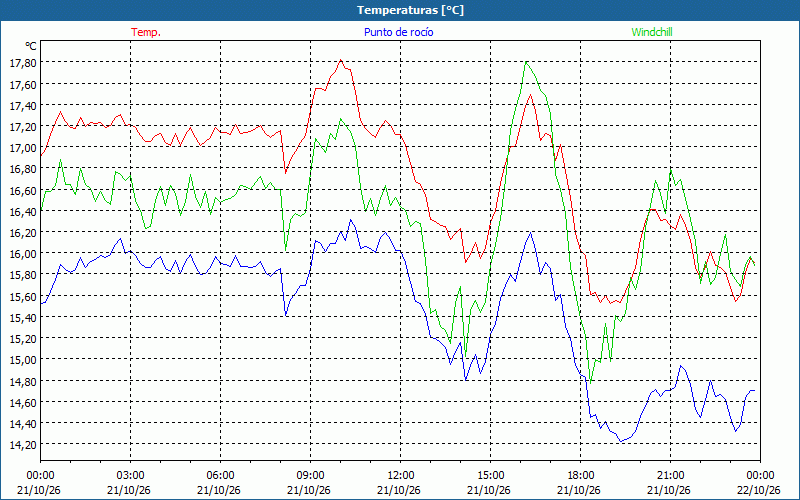Click the 16,00 y-axis label
800x500 pixels.
click(22, 254)
